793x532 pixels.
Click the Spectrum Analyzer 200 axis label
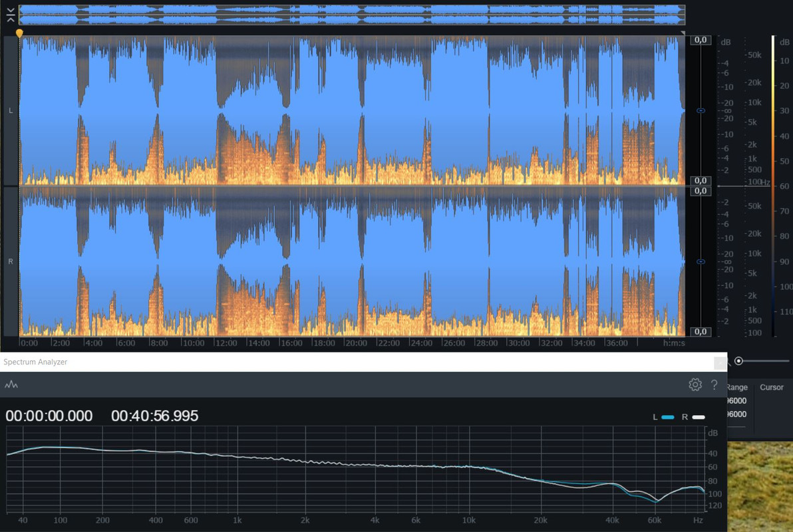(x=102, y=520)
